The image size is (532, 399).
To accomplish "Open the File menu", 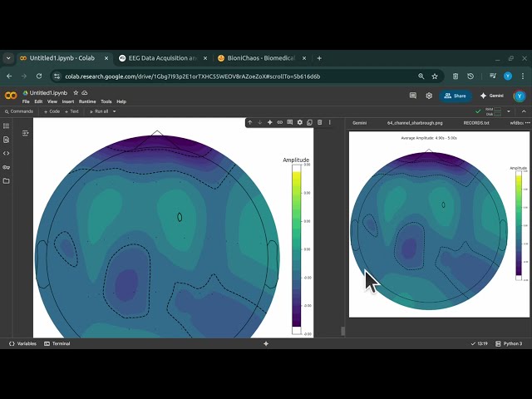I will pyautogui.click(x=26, y=101).
